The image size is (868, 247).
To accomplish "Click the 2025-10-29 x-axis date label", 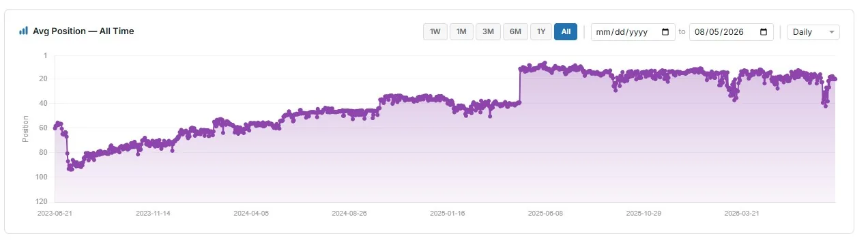I will pyautogui.click(x=644, y=213).
